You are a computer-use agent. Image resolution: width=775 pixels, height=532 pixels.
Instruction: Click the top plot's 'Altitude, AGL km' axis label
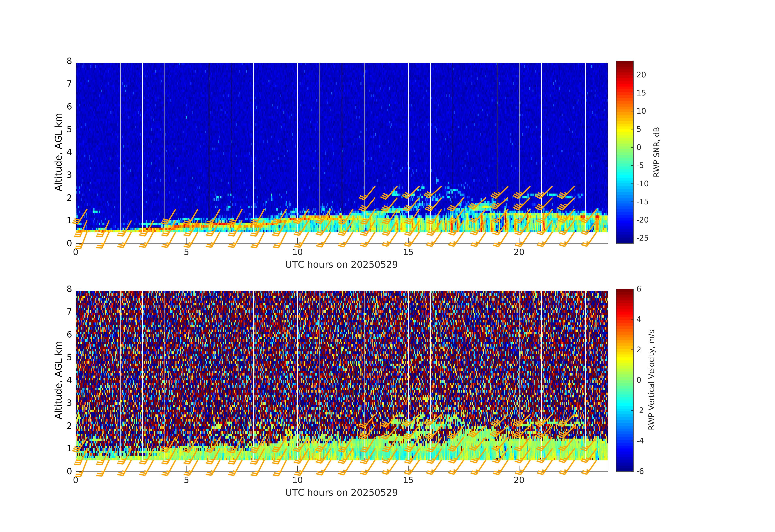tap(58, 152)
